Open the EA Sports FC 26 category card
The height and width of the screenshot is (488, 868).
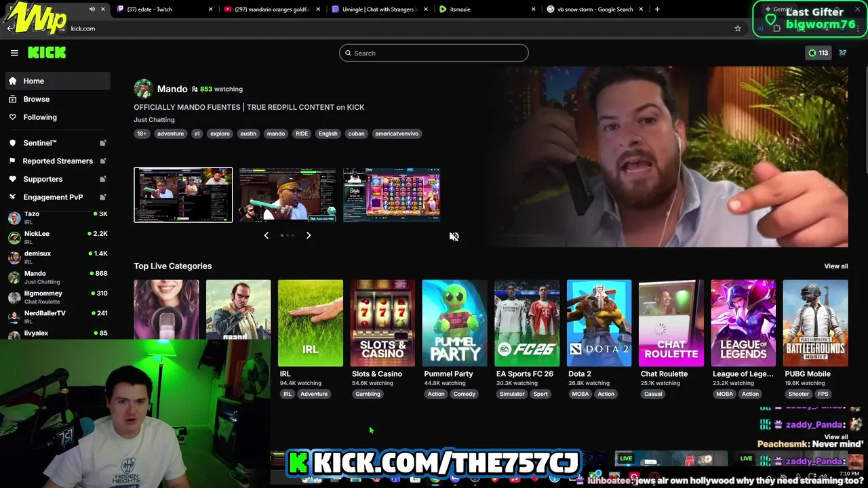[527, 323]
